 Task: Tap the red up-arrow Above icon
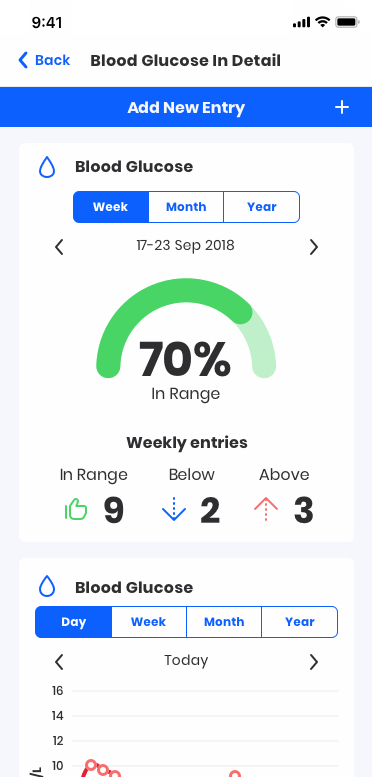click(x=266, y=509)
